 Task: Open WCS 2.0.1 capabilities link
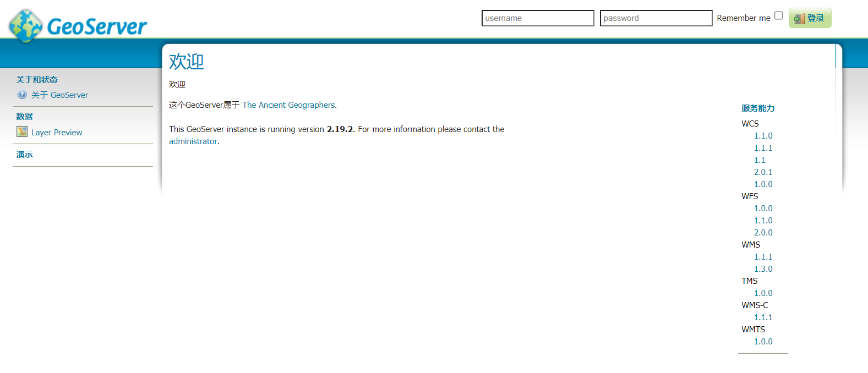(x=763, y=172)
